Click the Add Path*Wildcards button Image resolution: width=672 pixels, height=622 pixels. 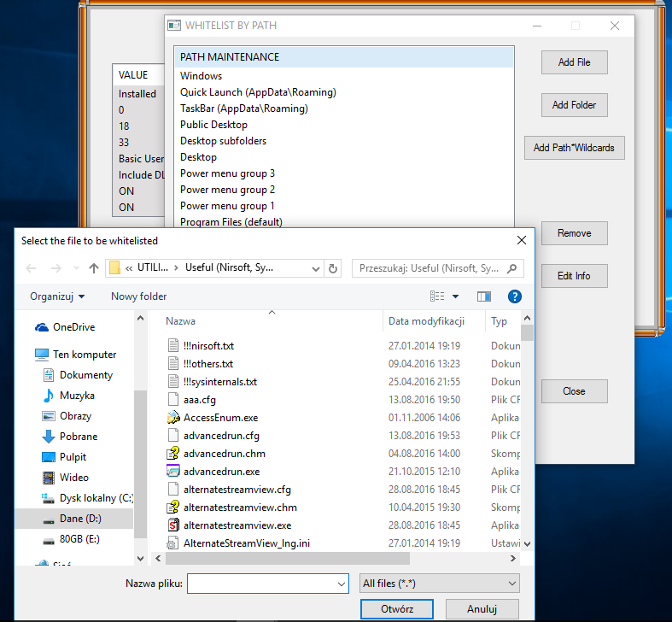point(574,148)
